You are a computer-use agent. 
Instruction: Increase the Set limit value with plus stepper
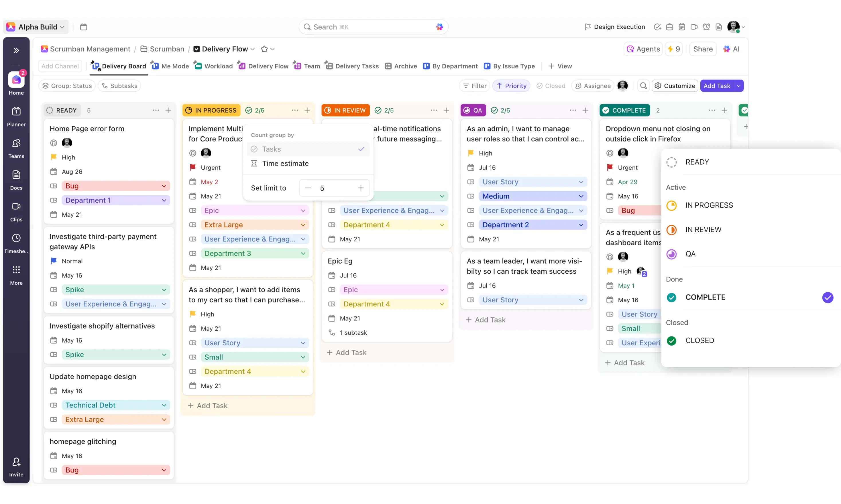coord(361,188)
